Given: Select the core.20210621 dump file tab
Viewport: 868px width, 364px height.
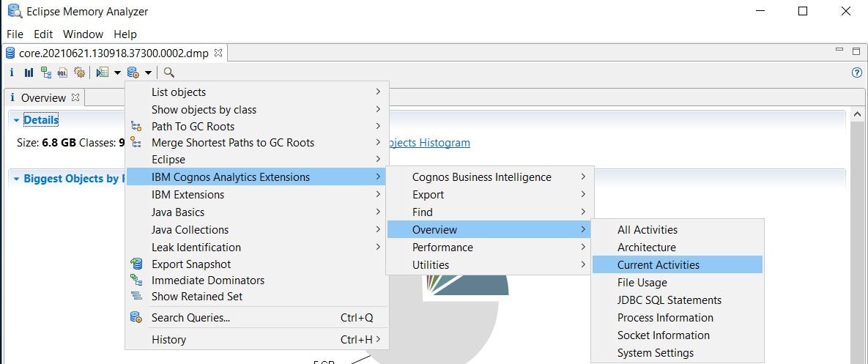Looking at the screenshot, I should pos(114,53).
